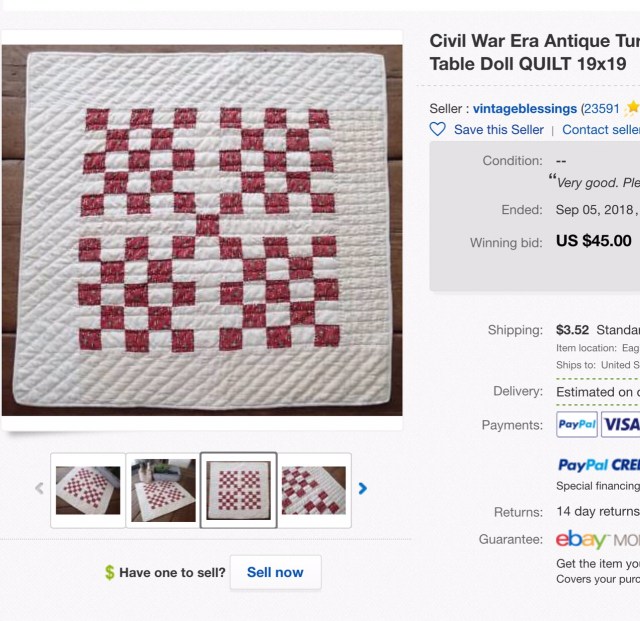Select the thumbnail showing quilt with jugs
This screenshot has width=640, height=621.
tap(163, 490)
